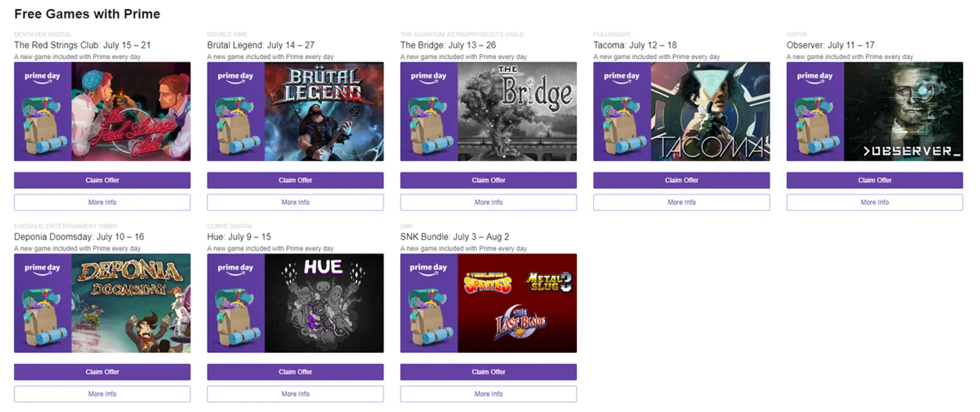
Task: Claim the SNK Bundle offer
Action: pos(488,372)
